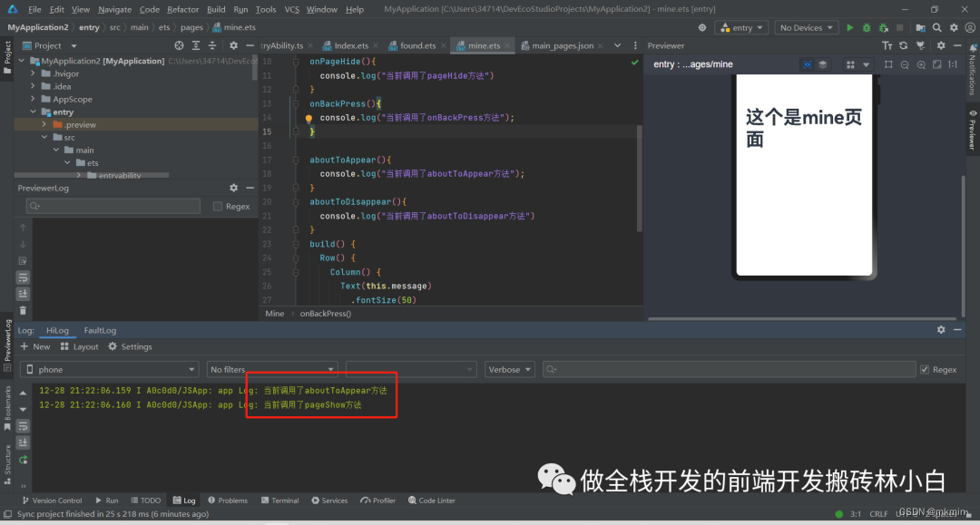The image size is (980, 525).
Task: Select the HiLog tab
Action: click(57, 330)
